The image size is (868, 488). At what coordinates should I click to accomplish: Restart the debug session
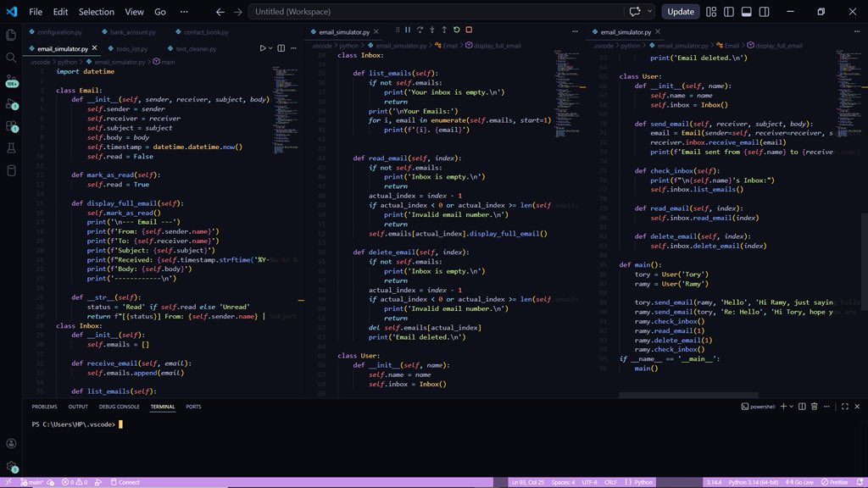pos(456,30)
